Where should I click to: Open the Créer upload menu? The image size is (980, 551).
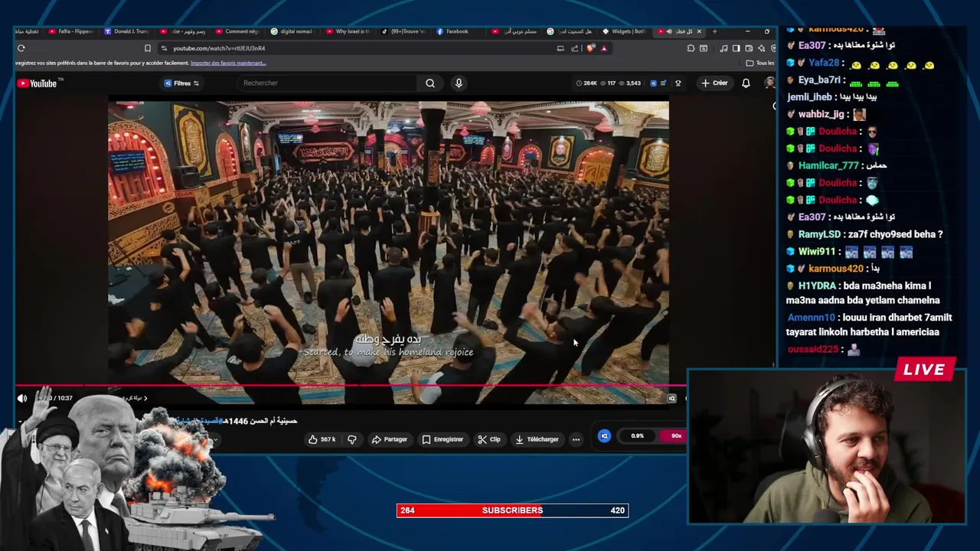(x=715, y=83)
